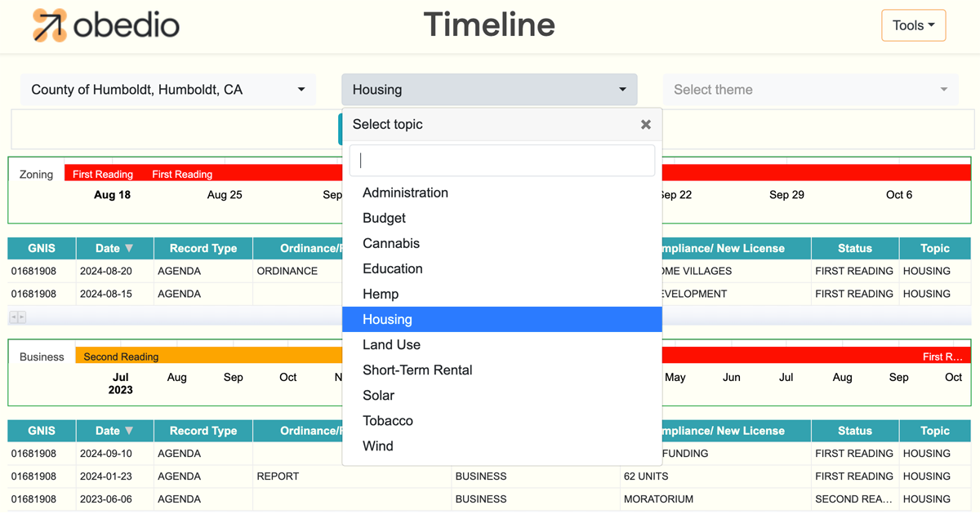
Task: Click the GNIS column header
Action: point(41,248)
